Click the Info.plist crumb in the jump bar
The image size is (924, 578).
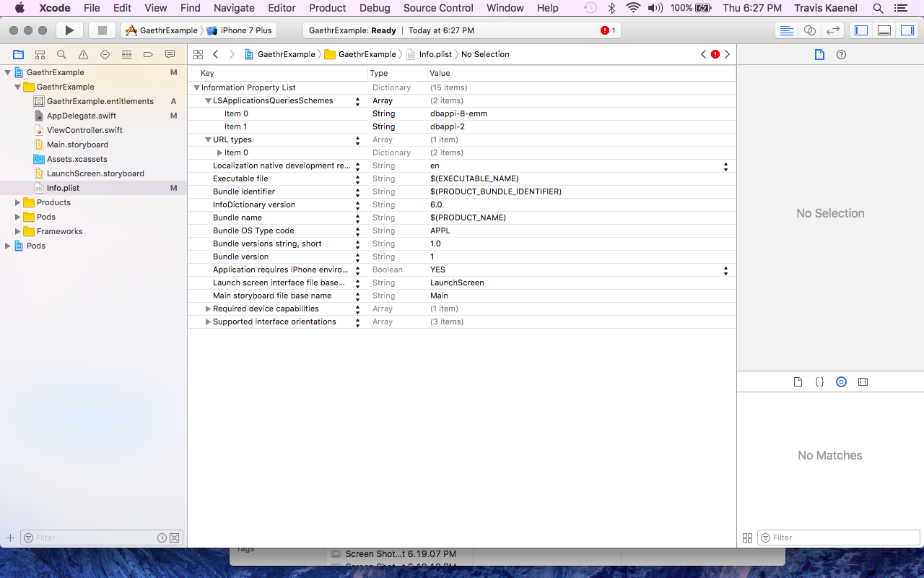(x=429, y=54)
